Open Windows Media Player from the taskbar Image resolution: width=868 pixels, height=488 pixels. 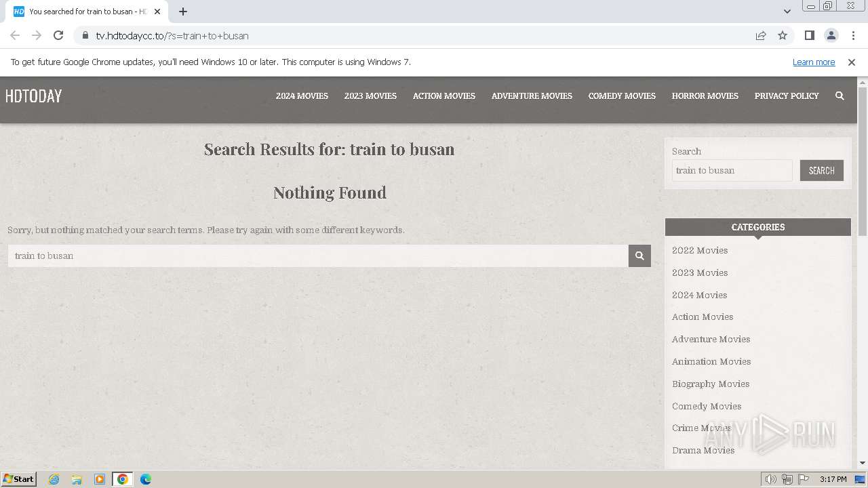[x=100, y=479]
